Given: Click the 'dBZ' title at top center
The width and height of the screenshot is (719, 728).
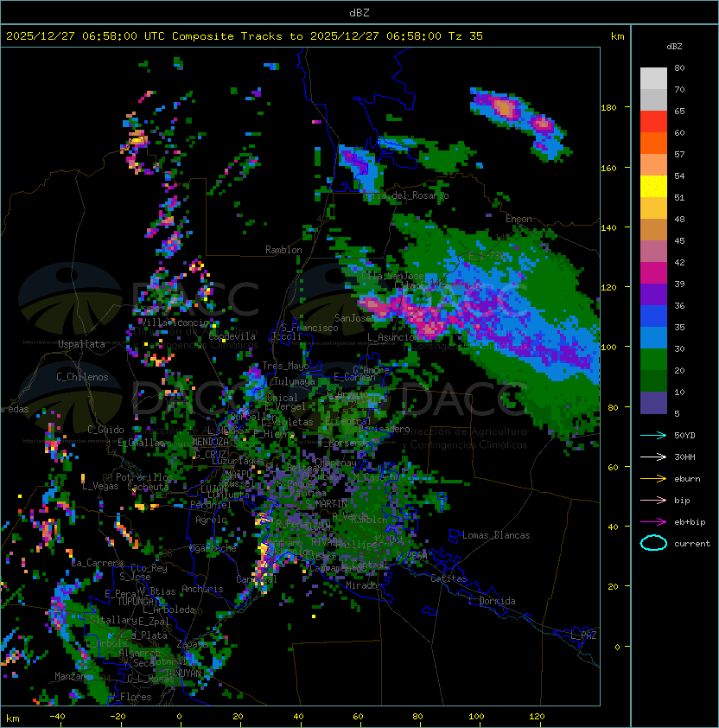Looking at the screenshot, I should [x=359, y=13].
